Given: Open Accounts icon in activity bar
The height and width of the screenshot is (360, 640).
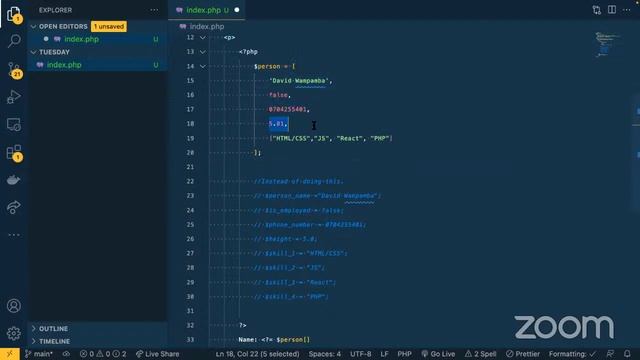Looking at the screenshot, I should [x=14, y=306].
